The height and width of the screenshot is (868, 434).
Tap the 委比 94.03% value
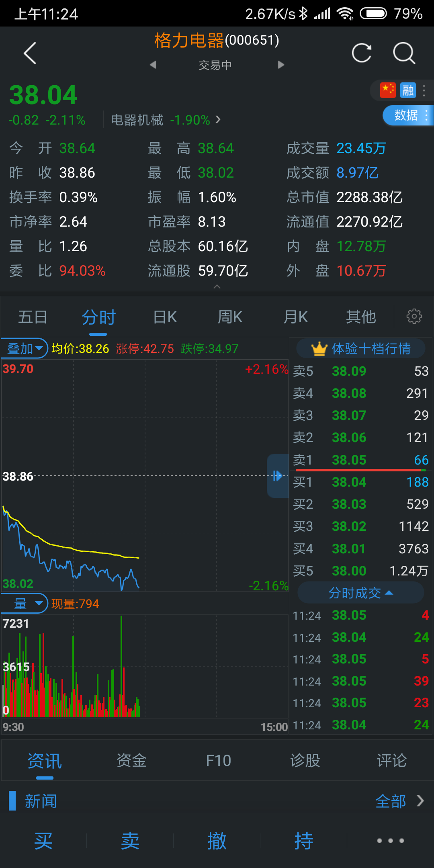(x=82, y=271)
